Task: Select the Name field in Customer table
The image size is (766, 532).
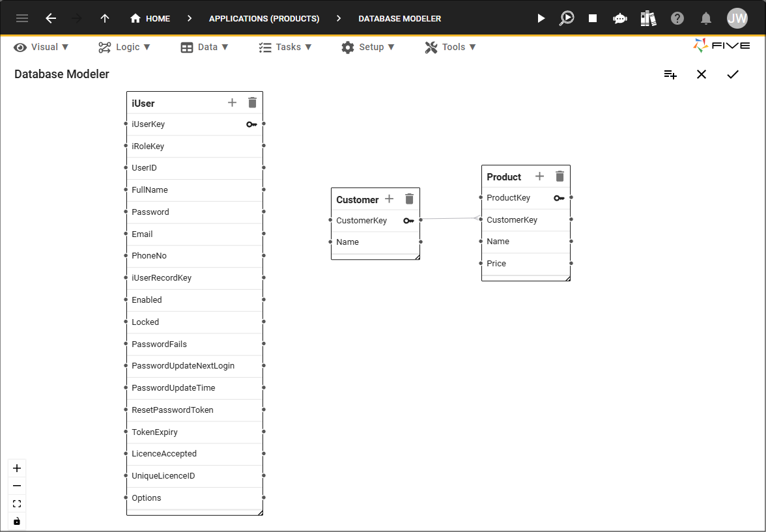Action: (x=376, y=242)
